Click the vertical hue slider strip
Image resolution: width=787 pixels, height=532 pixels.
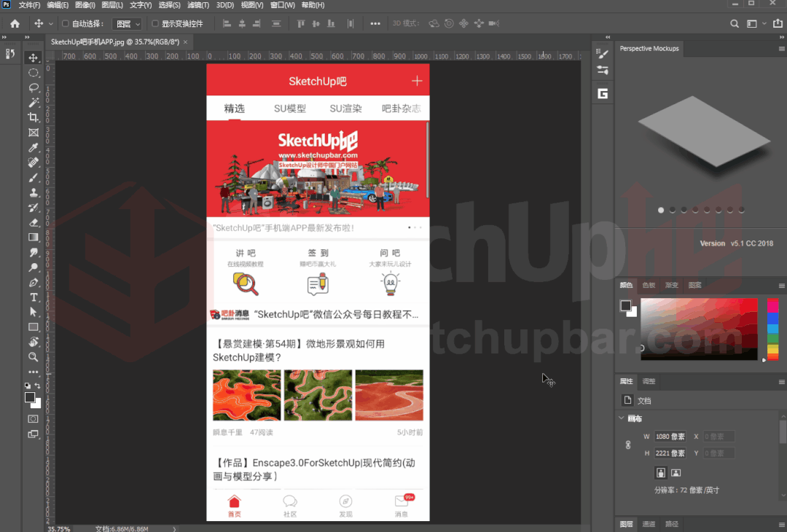(x=773, y=329)
